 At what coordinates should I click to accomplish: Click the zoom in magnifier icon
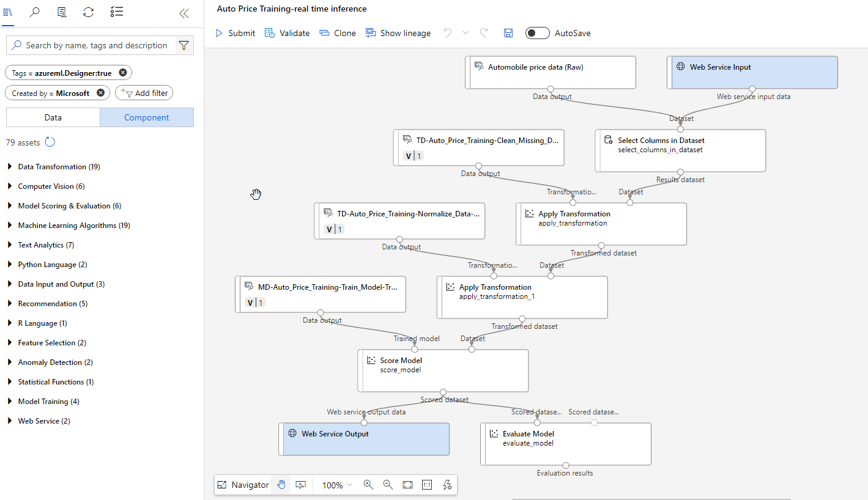pyautogui.click(x=368, y=485)
